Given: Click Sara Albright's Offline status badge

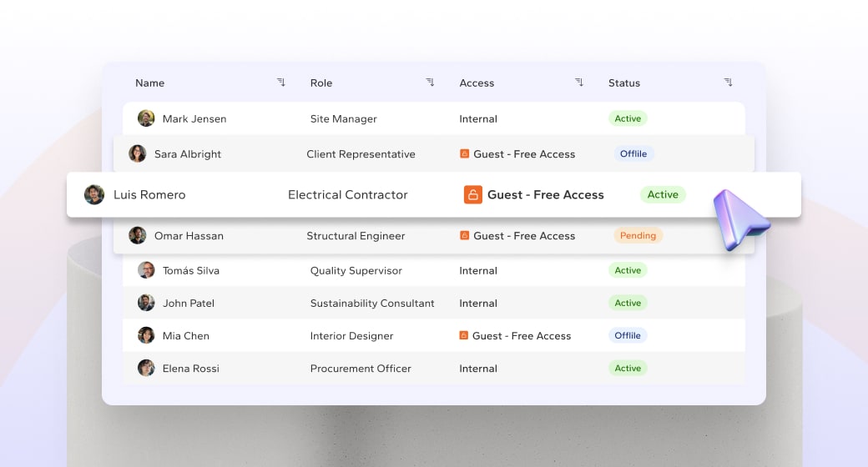Looking at the screenshot, I should (x=633, y=154).
